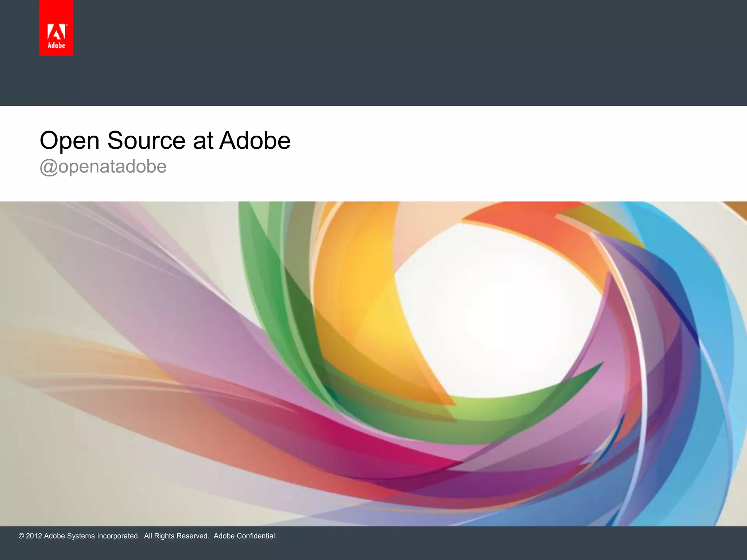Click 'Adobe Confidential' footer text
The height and width of the screenshot is (560, 747).
245,536
